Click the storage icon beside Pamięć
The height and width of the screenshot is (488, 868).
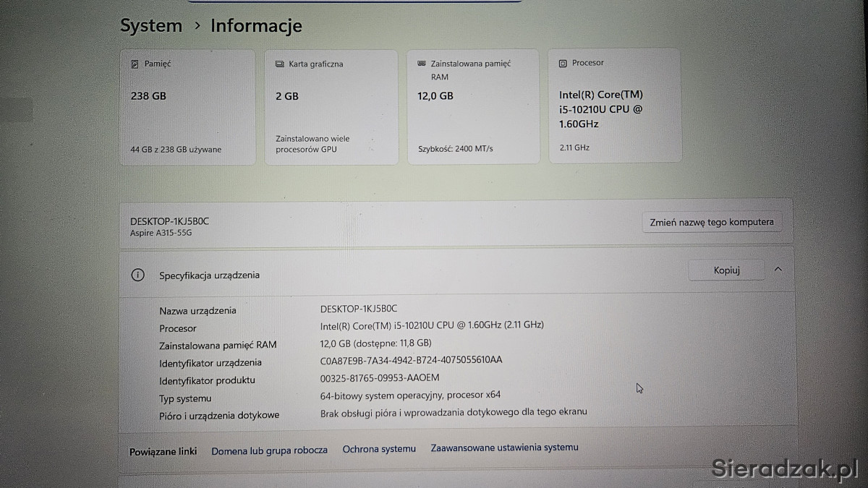pyautogui.click(x=135, y=64)
